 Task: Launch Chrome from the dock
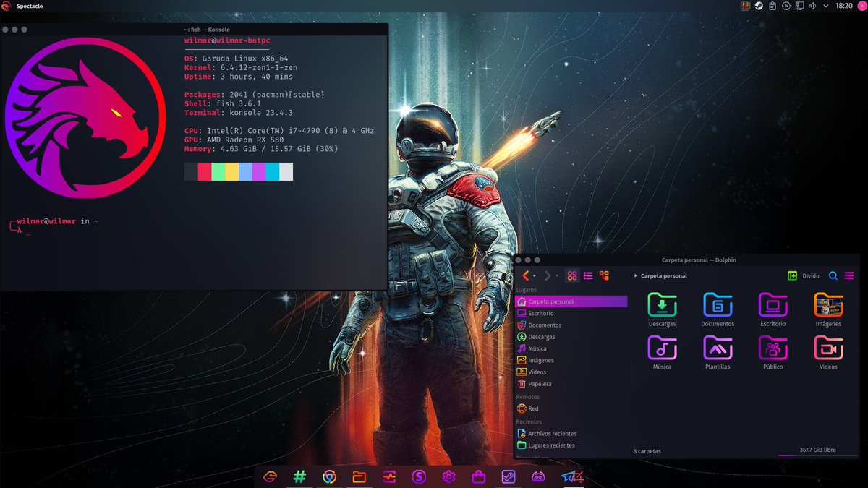[329, 476]
